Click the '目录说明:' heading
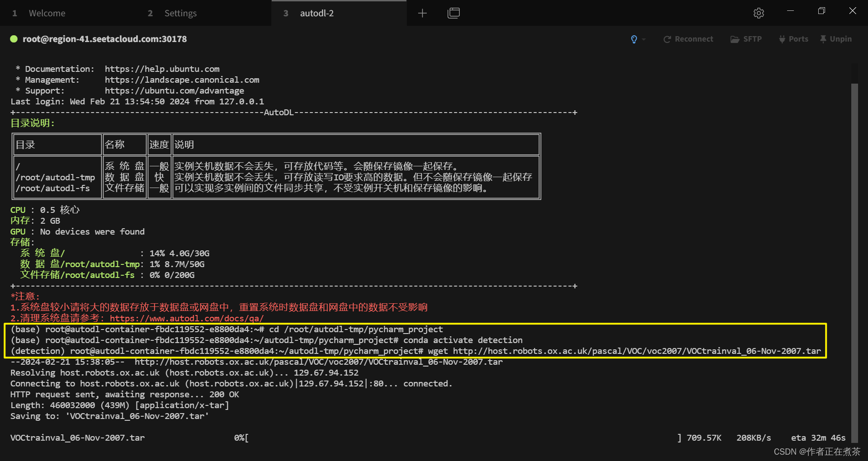 coord(33,123)
